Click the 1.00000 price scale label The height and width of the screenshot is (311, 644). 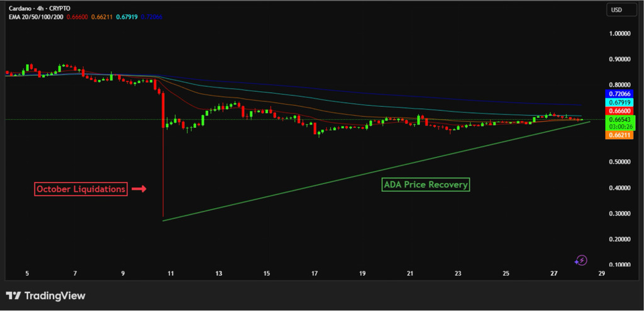click(x=619, y=33)
